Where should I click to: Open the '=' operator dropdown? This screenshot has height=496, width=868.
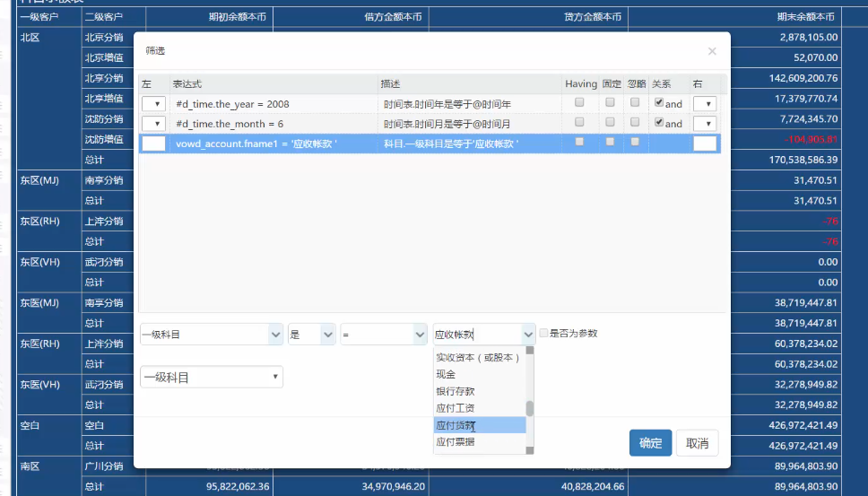point(419,335)
